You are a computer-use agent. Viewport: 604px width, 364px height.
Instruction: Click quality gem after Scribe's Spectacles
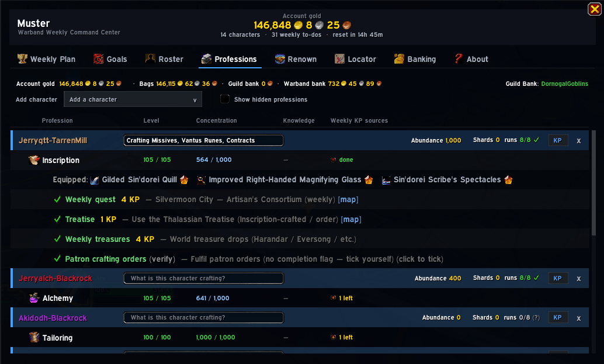(508, 180)
